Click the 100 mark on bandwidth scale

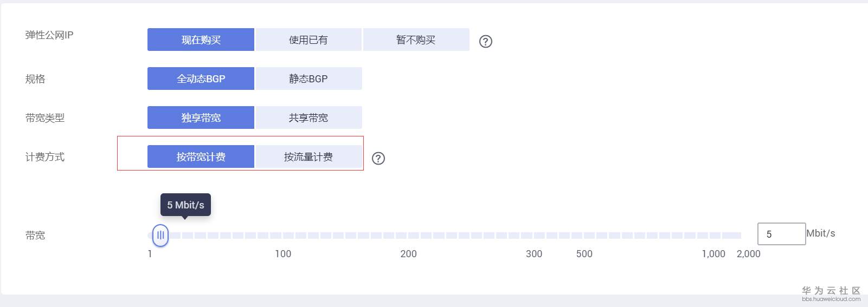[x=283, y=253]
